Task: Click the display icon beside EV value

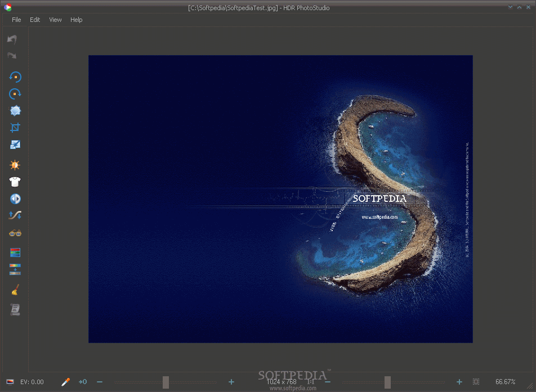Action: [10, 382]
